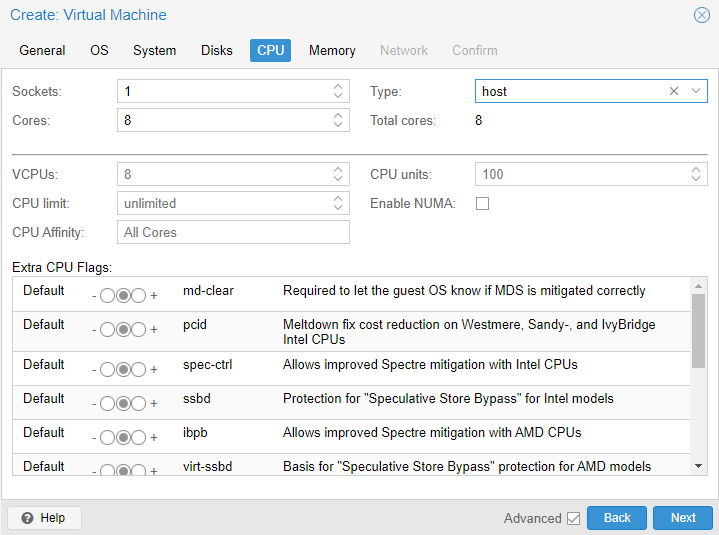
Task: Set ibpb flag to default
Action: pyautogui.click(x=123, y=437)
